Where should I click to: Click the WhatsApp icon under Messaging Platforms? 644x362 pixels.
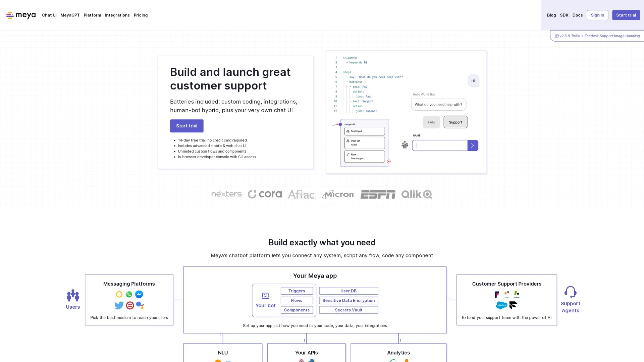coord(129,294)
